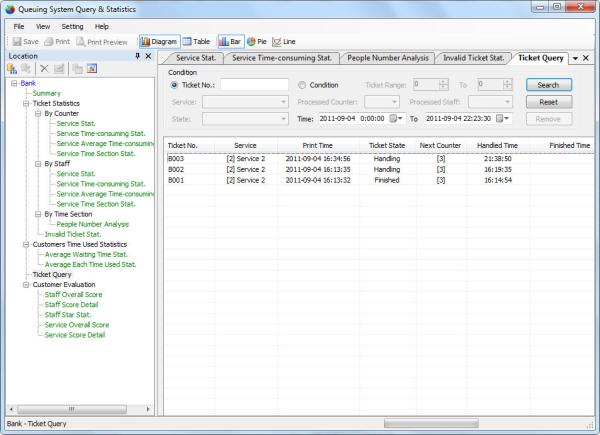
Task: Click in the Ticket No. input field
Action: point(254,85)
